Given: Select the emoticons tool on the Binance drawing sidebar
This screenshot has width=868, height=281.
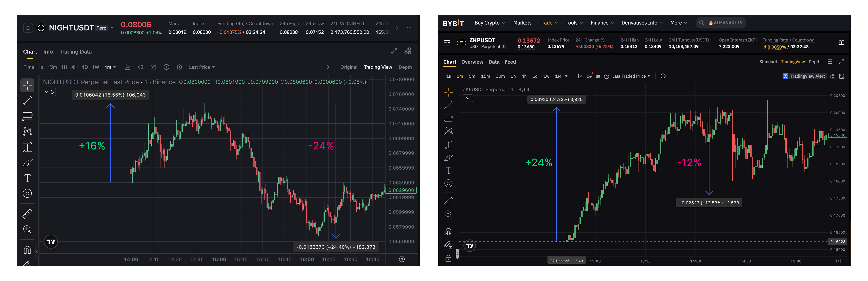Looking at the screenshot, I should click(27, 193).
